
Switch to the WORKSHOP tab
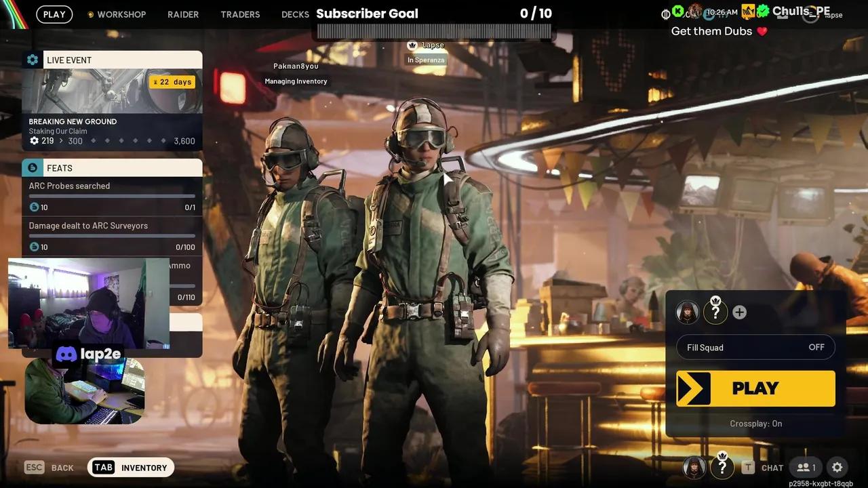click(x=121, y=14)
